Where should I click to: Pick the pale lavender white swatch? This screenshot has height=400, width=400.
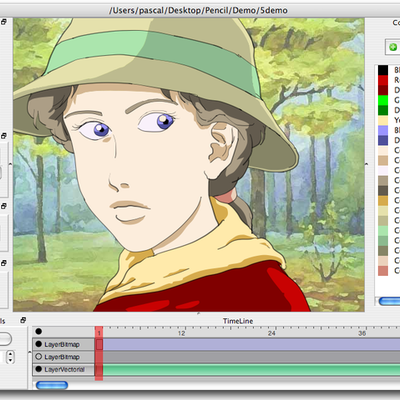[x=383, y=170]
